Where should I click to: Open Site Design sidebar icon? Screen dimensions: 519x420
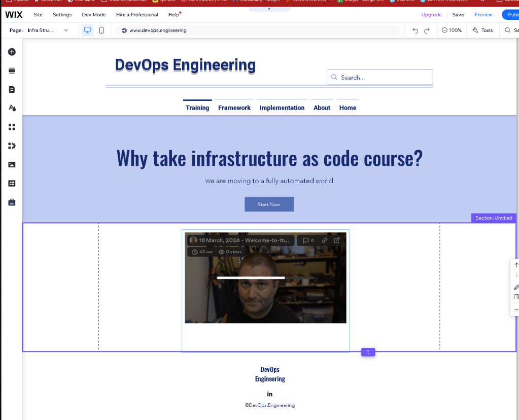[12, 108]
